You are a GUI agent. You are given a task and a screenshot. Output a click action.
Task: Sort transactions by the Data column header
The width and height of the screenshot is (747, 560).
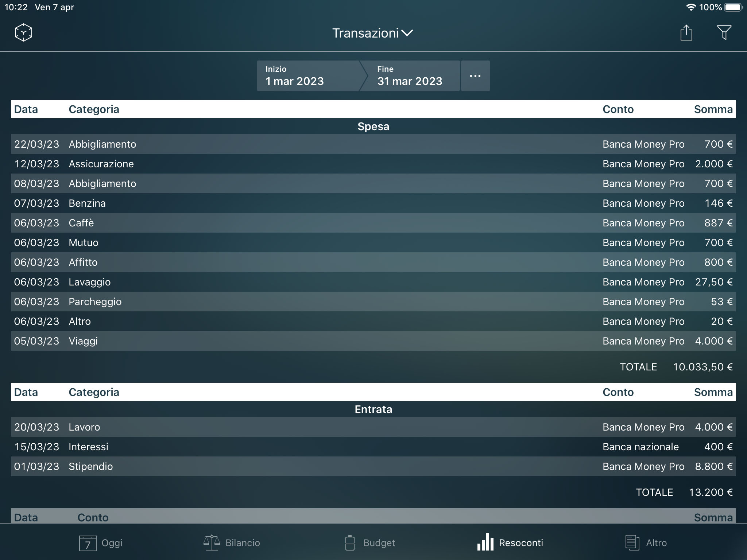(26, 109)
